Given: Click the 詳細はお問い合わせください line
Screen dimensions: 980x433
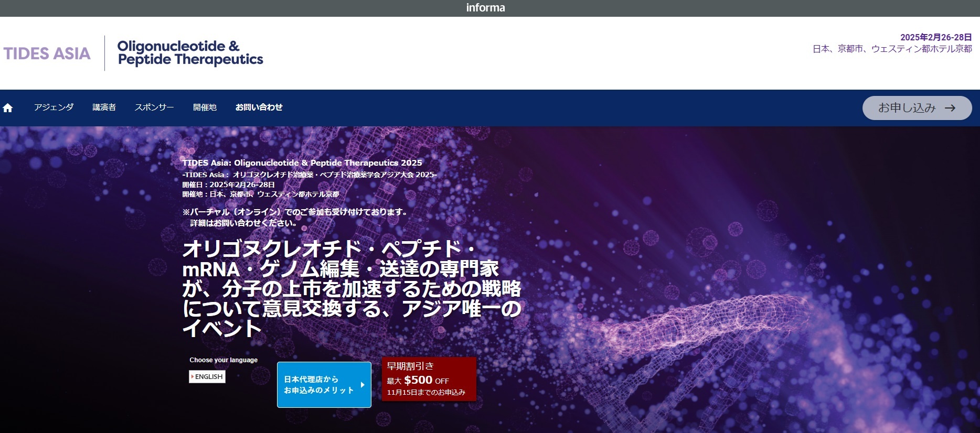Looking at the screenshot, I should (x=244, y=223).
